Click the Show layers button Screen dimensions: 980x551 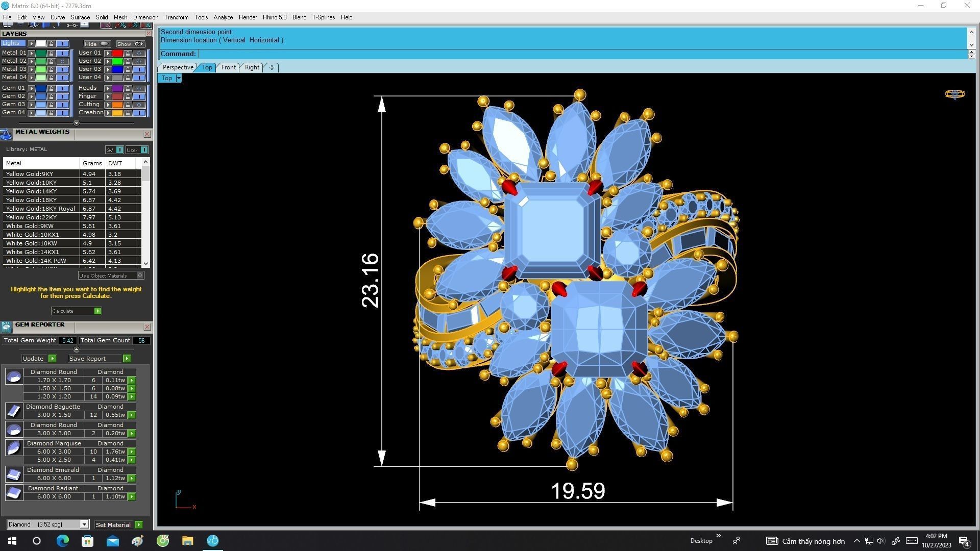pyautogui.click(x=130, y=44)
